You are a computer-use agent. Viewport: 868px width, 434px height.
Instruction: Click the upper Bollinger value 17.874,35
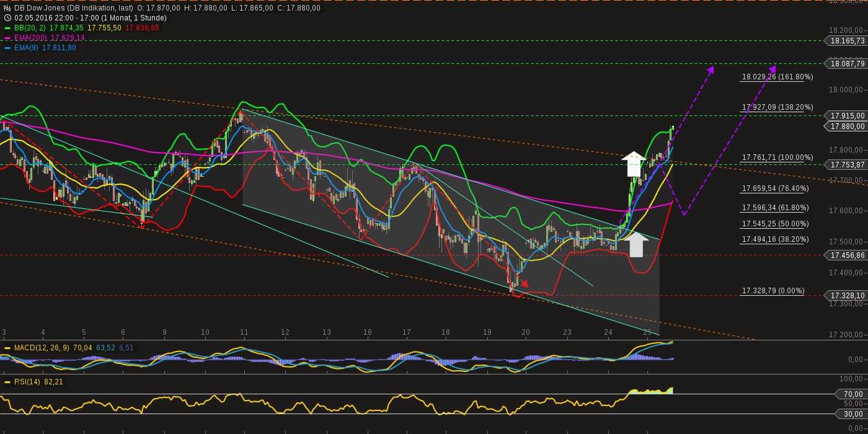[66, 28]
